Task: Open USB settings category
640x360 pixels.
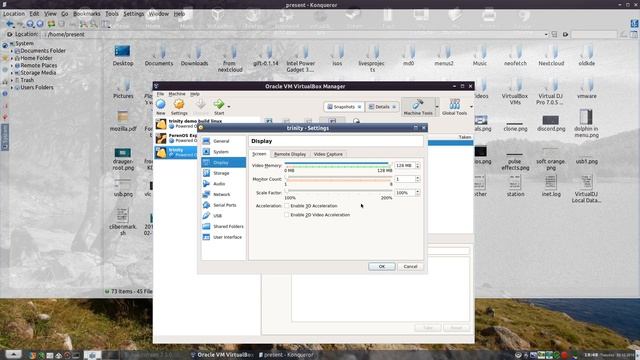Action: pos(223,216)
